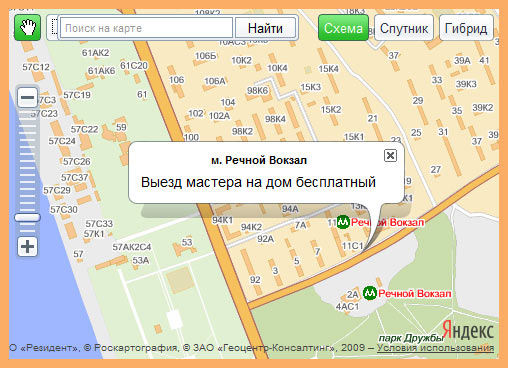Click building label "106А"
Viewport: 508px width, 368px height.
[x=215, y=81]
